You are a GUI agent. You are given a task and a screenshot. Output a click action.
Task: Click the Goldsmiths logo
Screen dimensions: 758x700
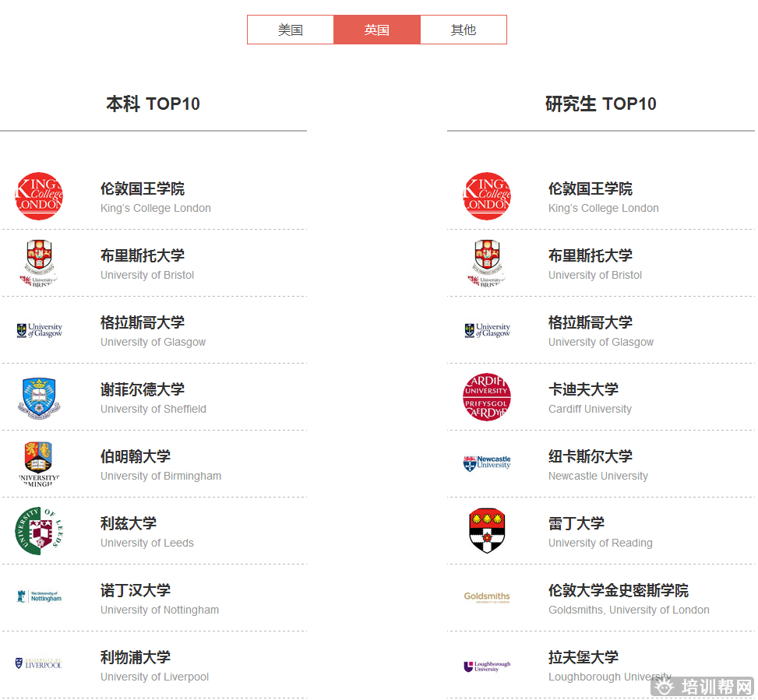(x=487, y=597)
